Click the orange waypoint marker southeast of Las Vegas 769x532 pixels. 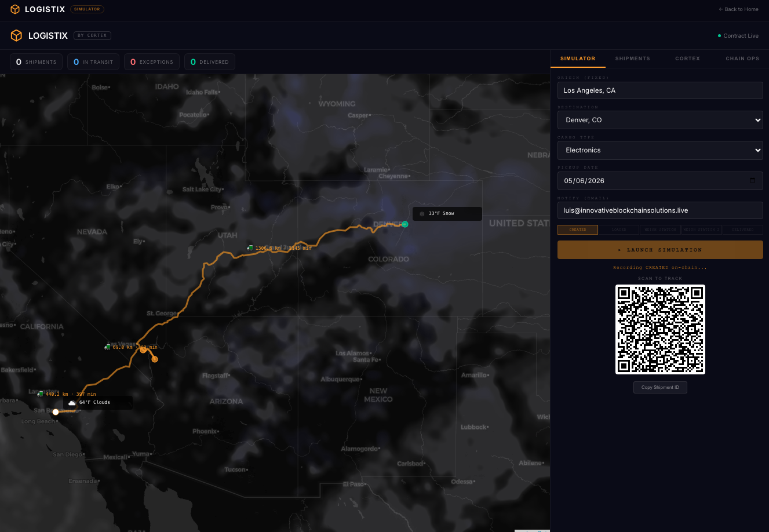tap(155, 359)
